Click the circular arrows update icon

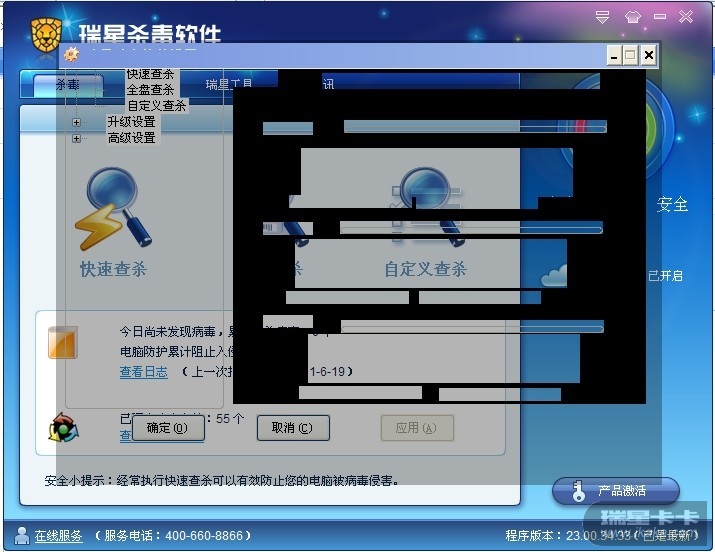(x=63, y=428)
